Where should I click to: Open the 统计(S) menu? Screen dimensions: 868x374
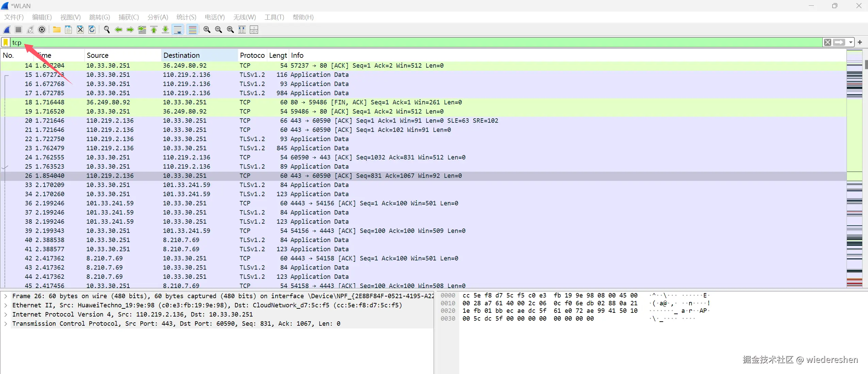tap(186, 17)
